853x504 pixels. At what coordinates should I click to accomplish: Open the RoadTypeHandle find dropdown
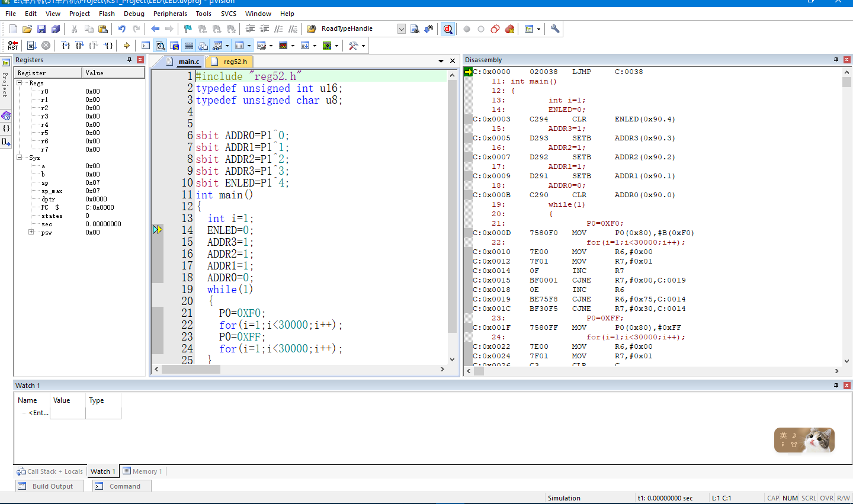point(401,29)
